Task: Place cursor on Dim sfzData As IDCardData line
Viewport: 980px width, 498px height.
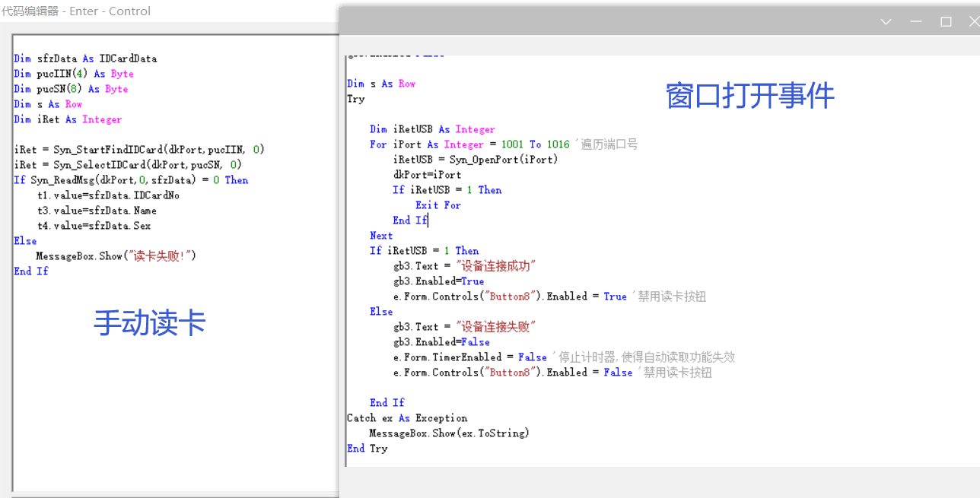Action: pos(85,59)
